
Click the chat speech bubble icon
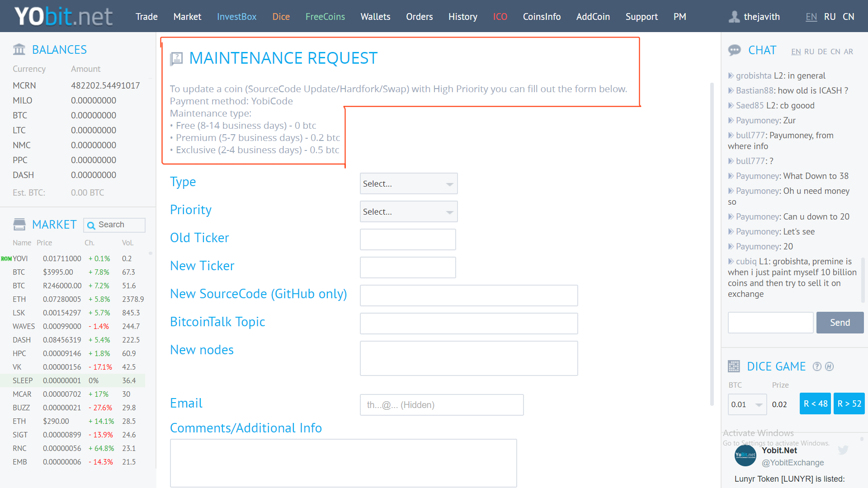(734, 50)
